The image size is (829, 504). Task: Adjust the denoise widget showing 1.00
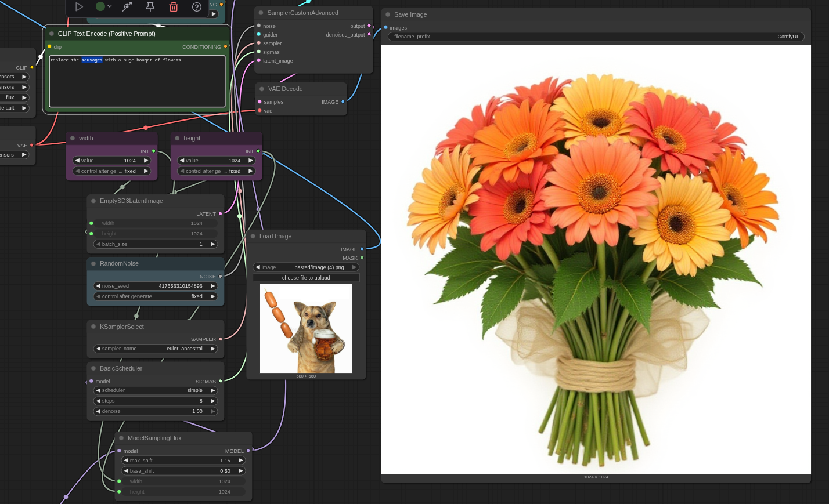tap(156, 411)
